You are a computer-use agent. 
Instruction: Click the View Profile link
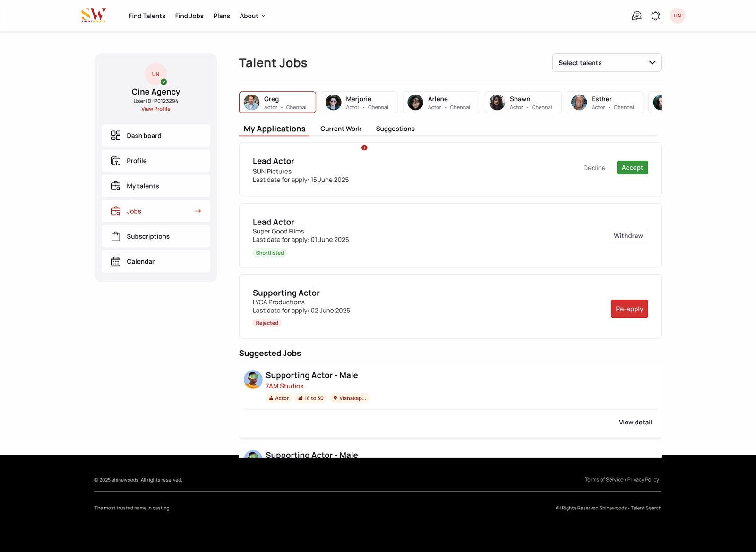(x=155, y=109)
